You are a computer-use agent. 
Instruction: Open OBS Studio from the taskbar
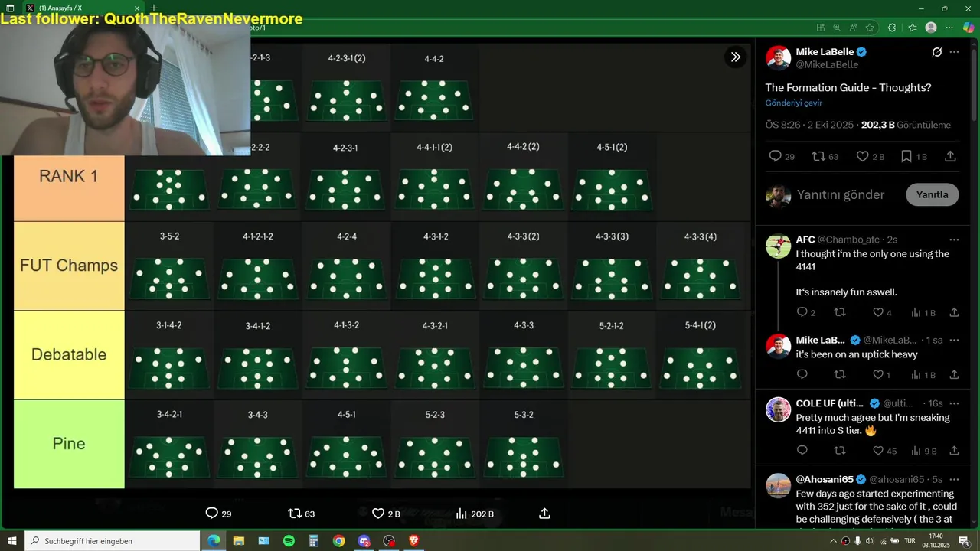[389, 541]
